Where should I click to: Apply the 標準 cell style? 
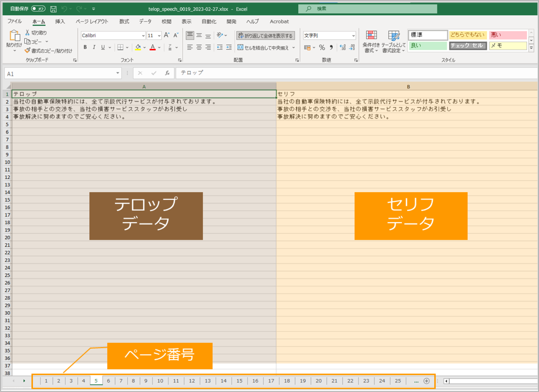coord(428,35)
